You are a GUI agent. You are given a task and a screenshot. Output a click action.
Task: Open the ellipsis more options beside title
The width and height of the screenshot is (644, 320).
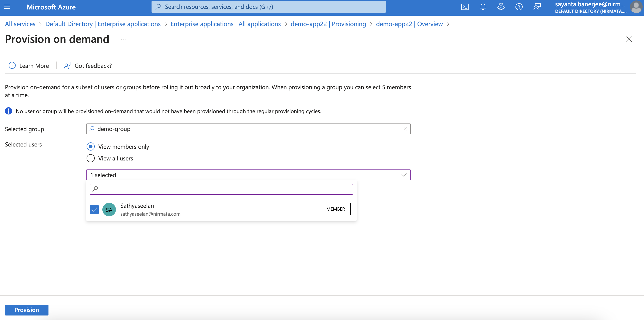point(124,39)
